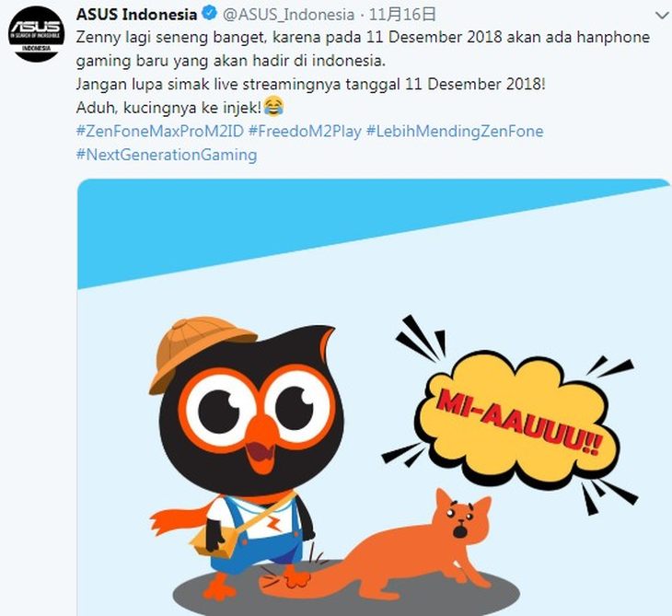Follow the #FreedoM2Play hashtag link
672x616 pixels.
(305, 131)
